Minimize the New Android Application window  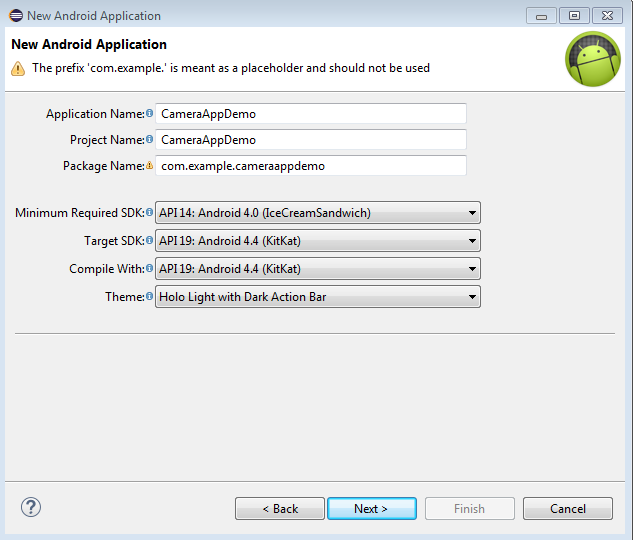541,16
